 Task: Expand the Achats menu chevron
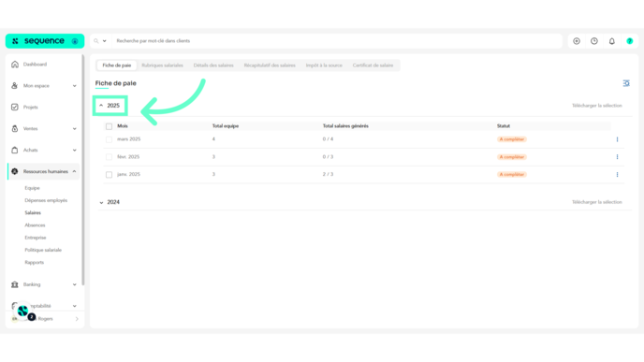pyautogui.click(x=74, y=151)
